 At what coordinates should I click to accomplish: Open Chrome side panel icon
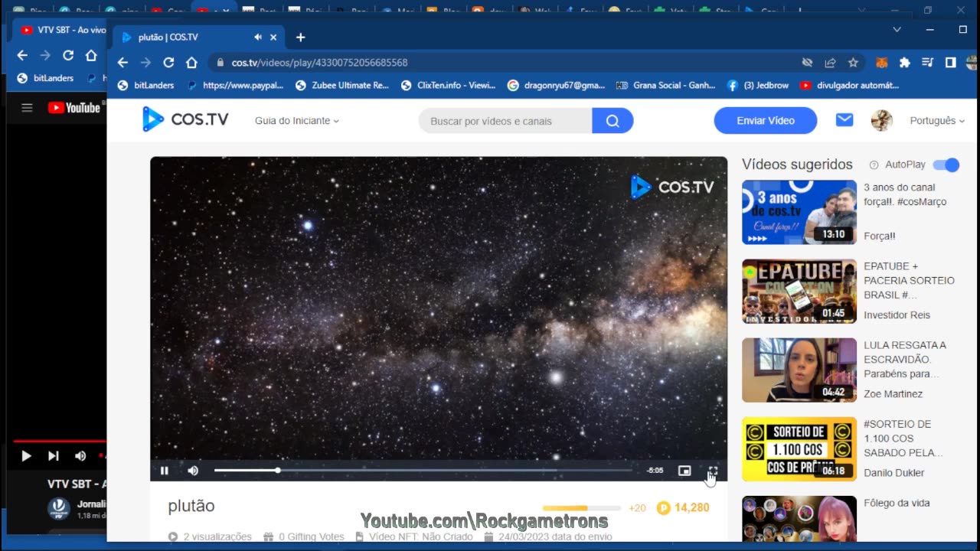[x=950, y=63]
